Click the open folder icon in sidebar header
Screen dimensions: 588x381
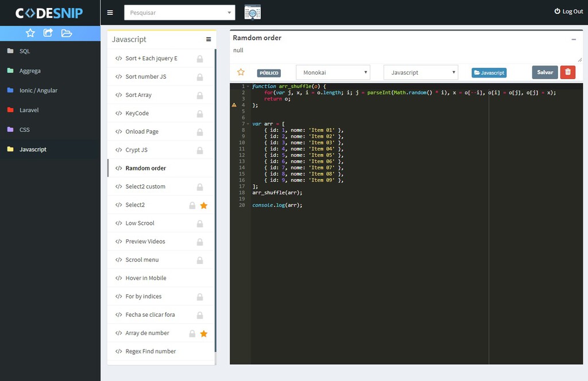point(67,33)
